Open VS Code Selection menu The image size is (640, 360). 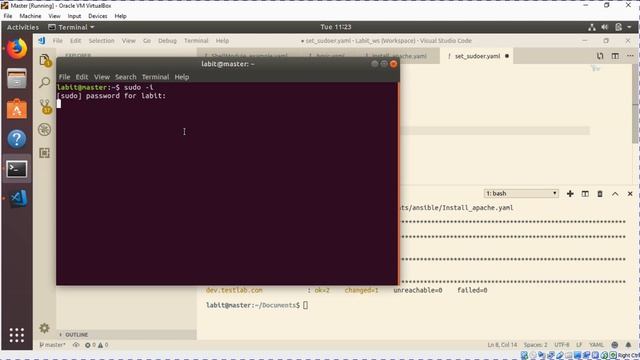[x=101, y=41]
